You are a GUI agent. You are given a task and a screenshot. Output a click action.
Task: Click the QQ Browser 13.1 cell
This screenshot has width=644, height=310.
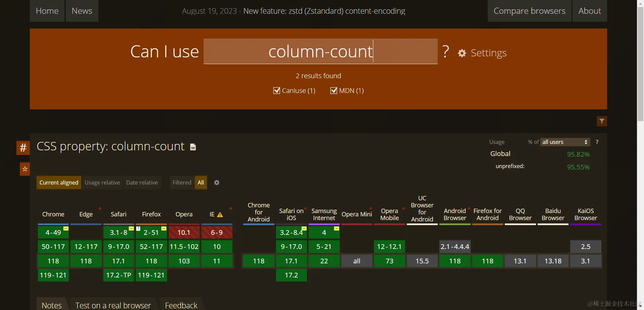pyautogui.click(x=520, y=261)
